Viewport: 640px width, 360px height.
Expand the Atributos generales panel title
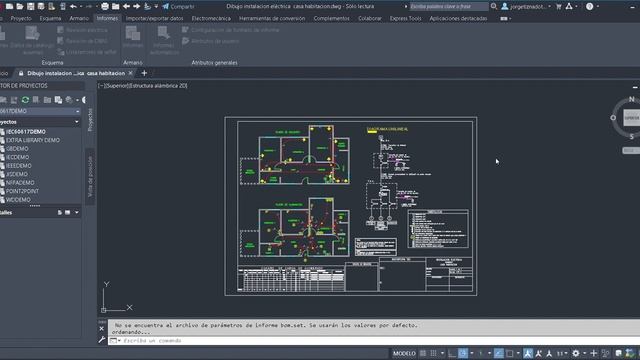coord(214,62)
